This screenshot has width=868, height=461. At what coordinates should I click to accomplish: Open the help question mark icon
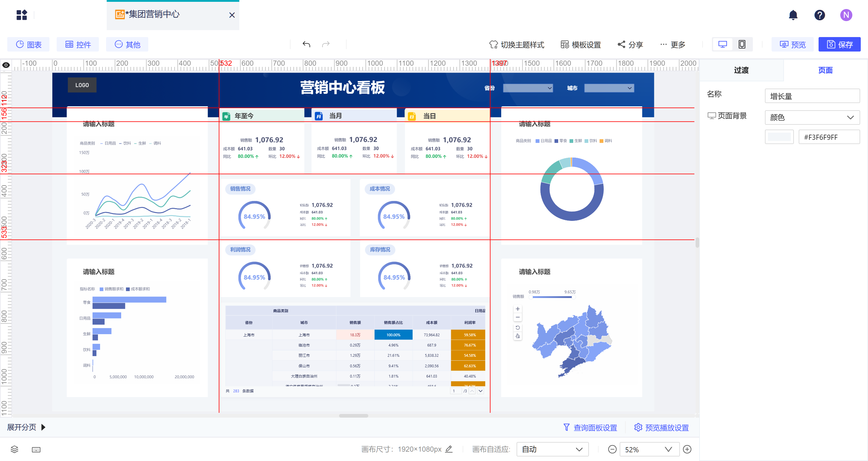tap(819, 15)
